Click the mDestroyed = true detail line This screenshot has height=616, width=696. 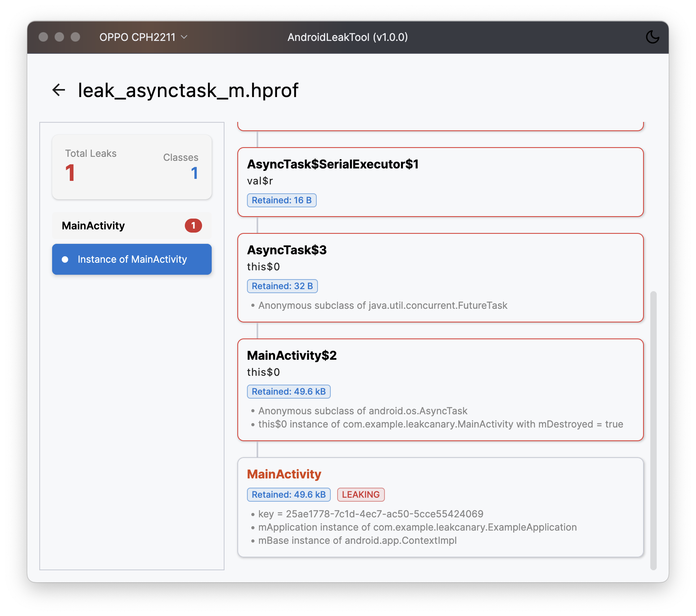(441, 424)
